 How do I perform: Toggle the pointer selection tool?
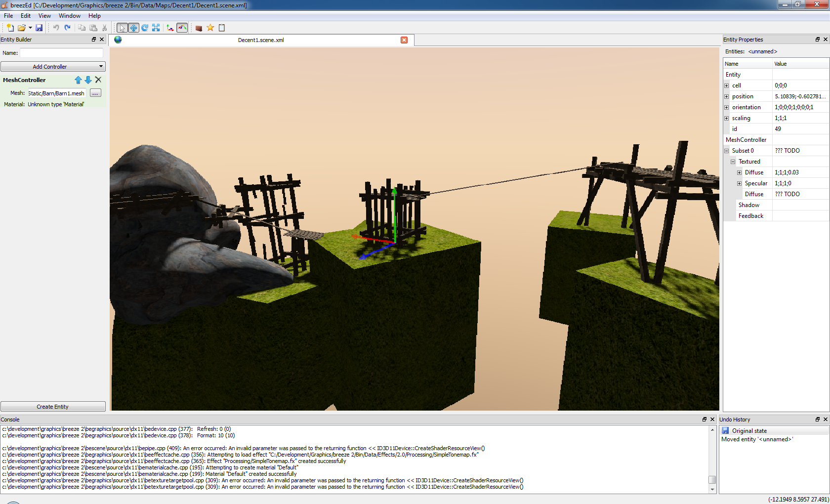click(x=122, y=28)
